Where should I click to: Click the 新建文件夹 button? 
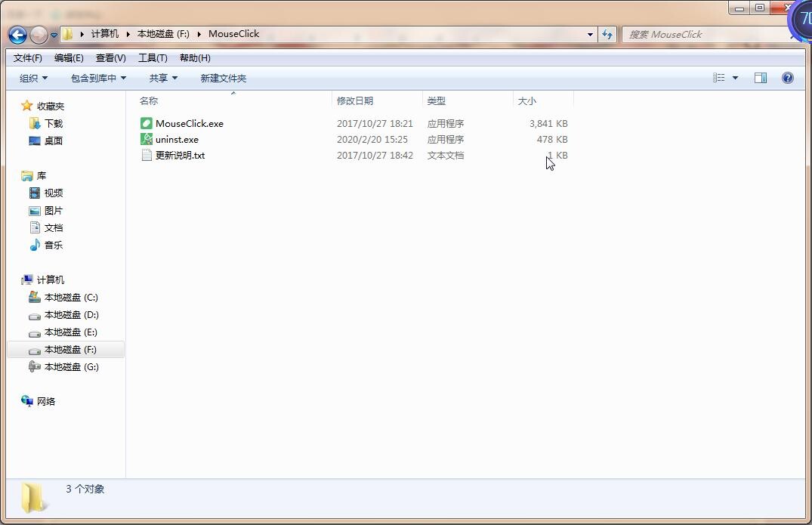(x=223, y=78)
